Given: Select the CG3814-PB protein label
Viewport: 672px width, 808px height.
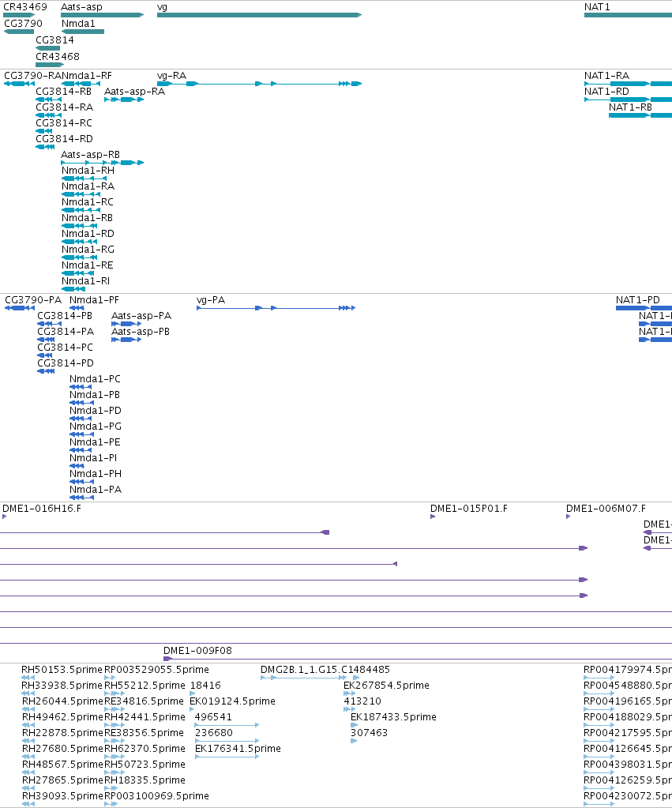Looking at the screenshot, I should point(65,316).
